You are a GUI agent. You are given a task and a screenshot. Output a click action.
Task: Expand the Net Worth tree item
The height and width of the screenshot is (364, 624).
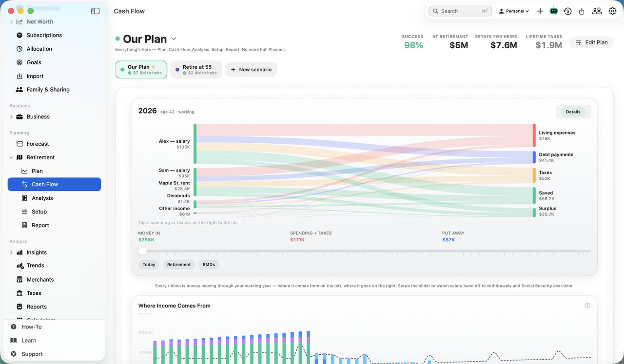click(11, 21)
